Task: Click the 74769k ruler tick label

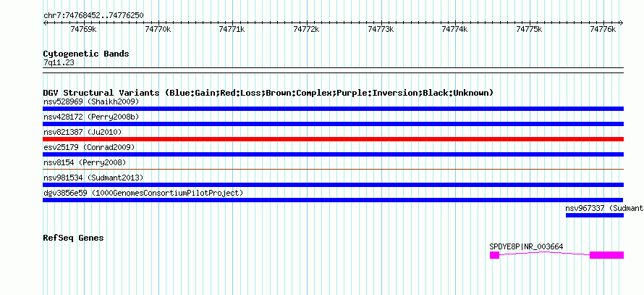Action: tap(83, 29)
